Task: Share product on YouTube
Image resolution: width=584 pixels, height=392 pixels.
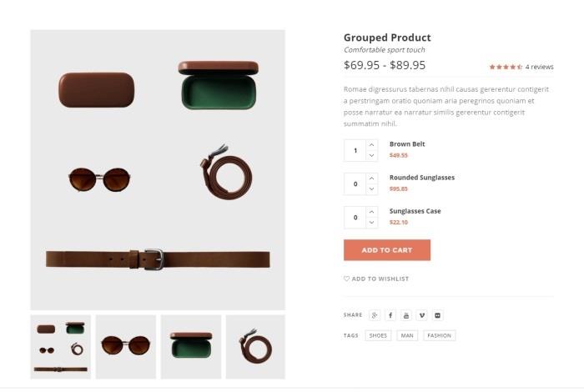Action: click(x=406, y=315)
